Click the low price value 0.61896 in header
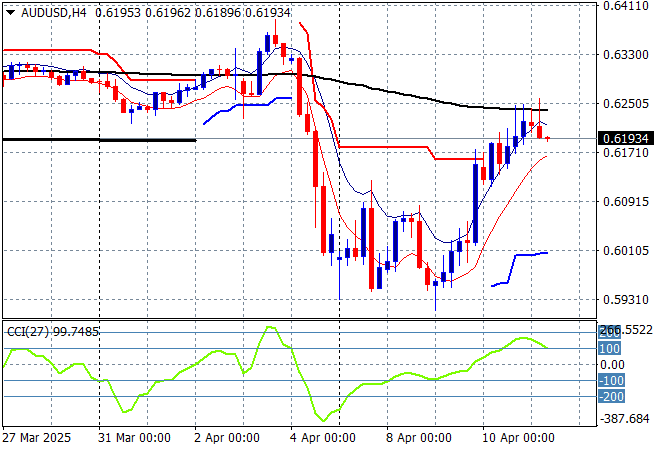This screenshot has width=660, height=450. (x=218, y=13)
